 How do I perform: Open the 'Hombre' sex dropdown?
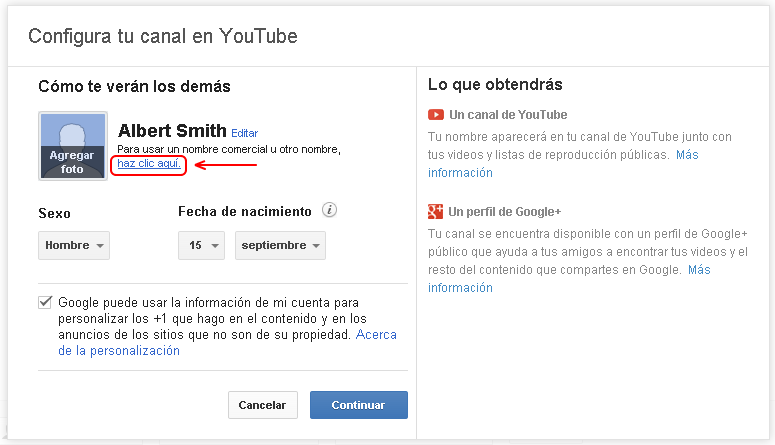[74, 245]
